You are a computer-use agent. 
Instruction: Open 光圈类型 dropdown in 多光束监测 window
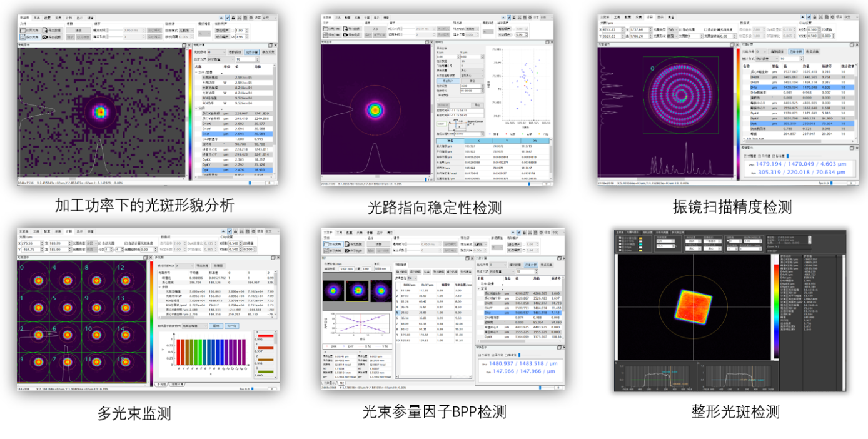[x=92, y=243]
